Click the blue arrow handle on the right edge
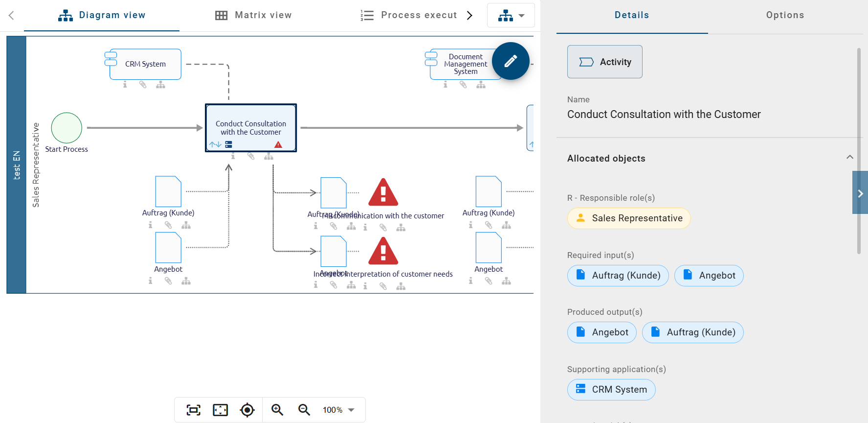The width and height of the screenshot is (868, 423). [860, 192]
